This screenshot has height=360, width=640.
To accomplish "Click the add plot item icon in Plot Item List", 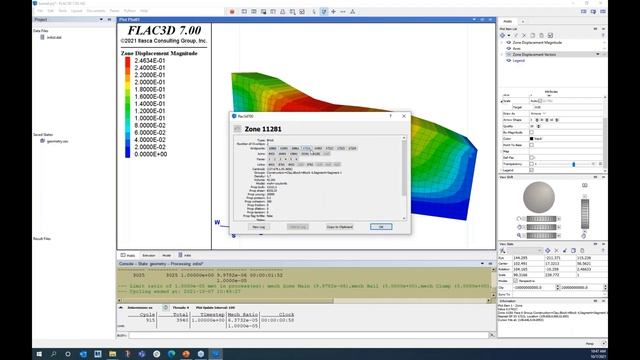I will click(502, 36).
